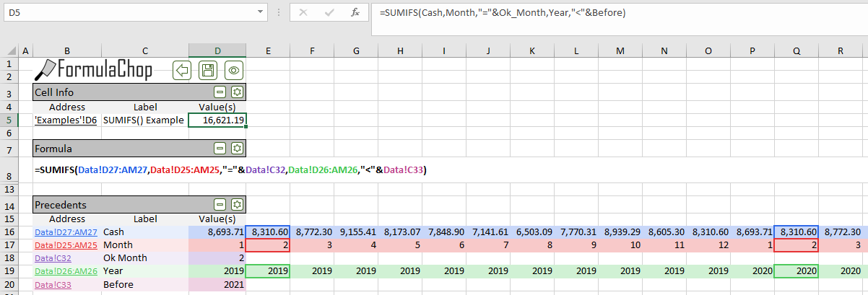Click the FormulaChop save disk icon
This screenshot has height=295, width=868.
tap(208, 70)
